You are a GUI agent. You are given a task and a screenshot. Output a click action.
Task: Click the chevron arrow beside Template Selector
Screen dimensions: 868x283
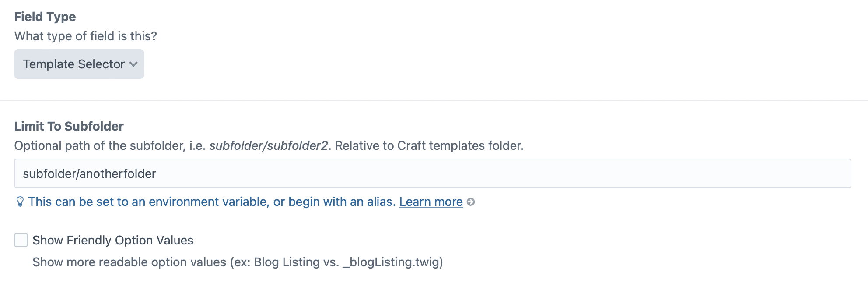point(134,64)
